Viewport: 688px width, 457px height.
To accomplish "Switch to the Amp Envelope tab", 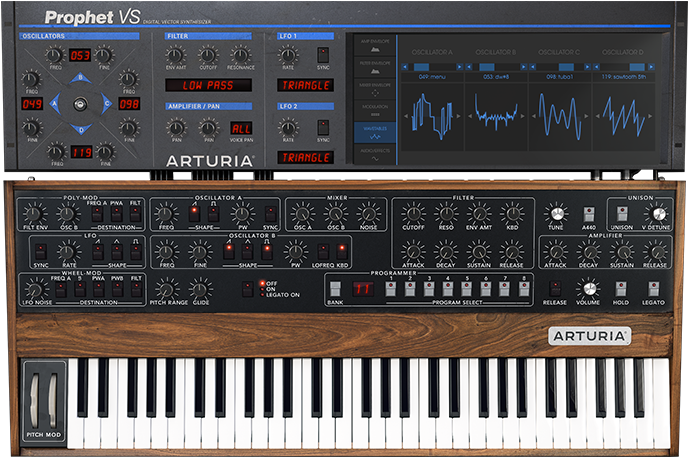I will tap(375, 45).
